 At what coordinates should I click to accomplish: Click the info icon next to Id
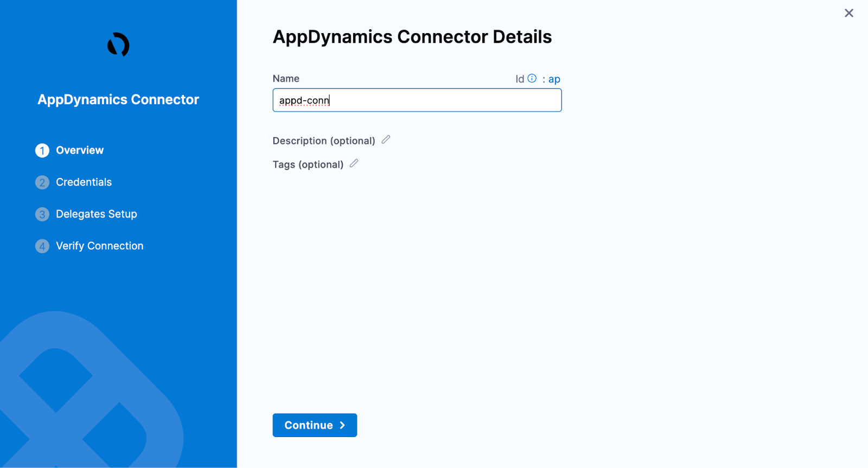tap(532, 78)
